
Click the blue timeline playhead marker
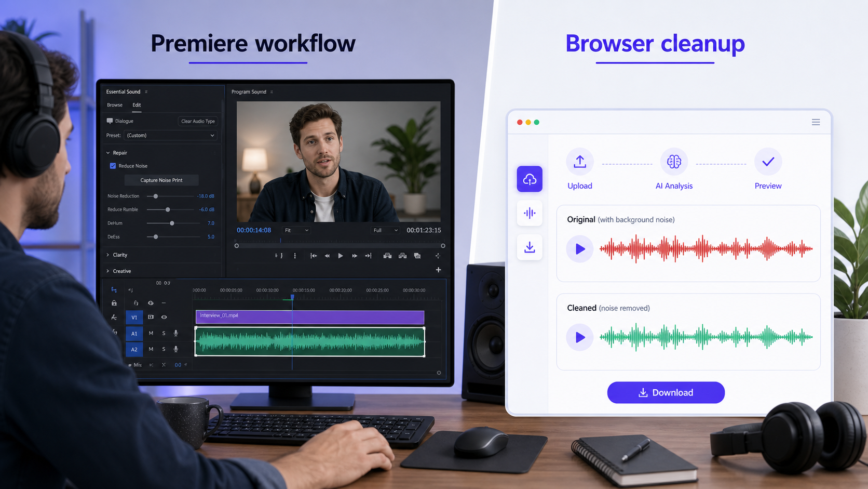292,297
